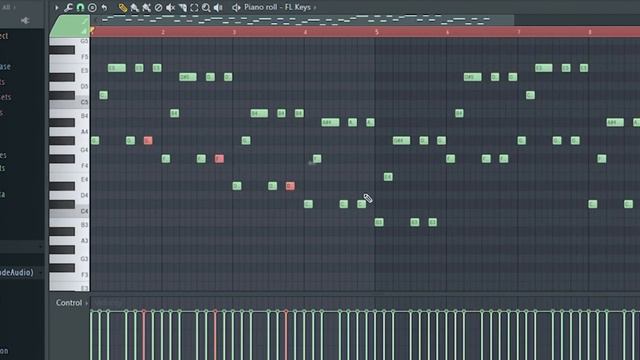Click the second red velocity bar
The image size is (640, 360).
[x=215, y=335]
